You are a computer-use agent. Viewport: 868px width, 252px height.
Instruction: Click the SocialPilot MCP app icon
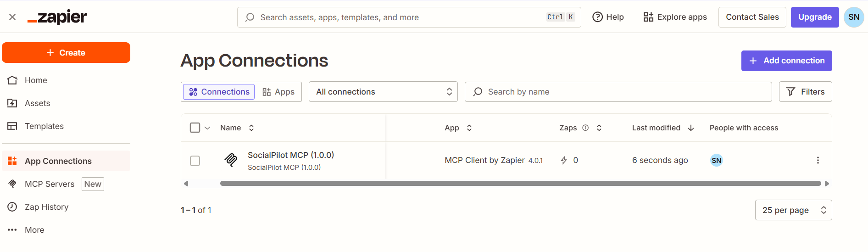[x=231, y=160]
